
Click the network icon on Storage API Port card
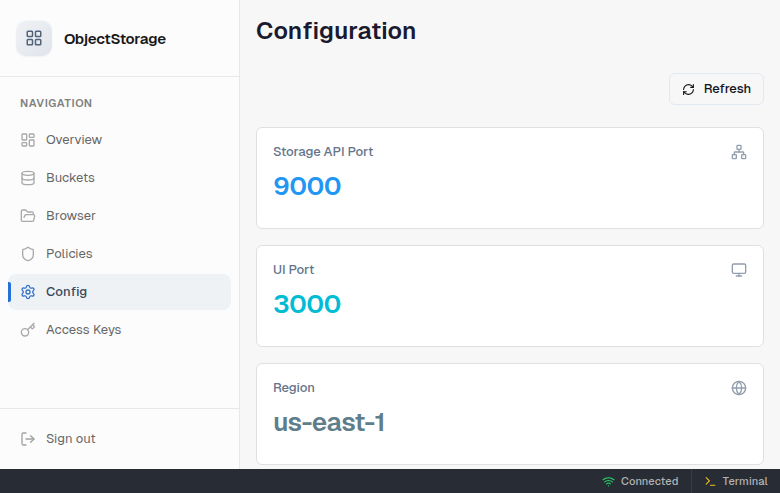coord(739,152)
